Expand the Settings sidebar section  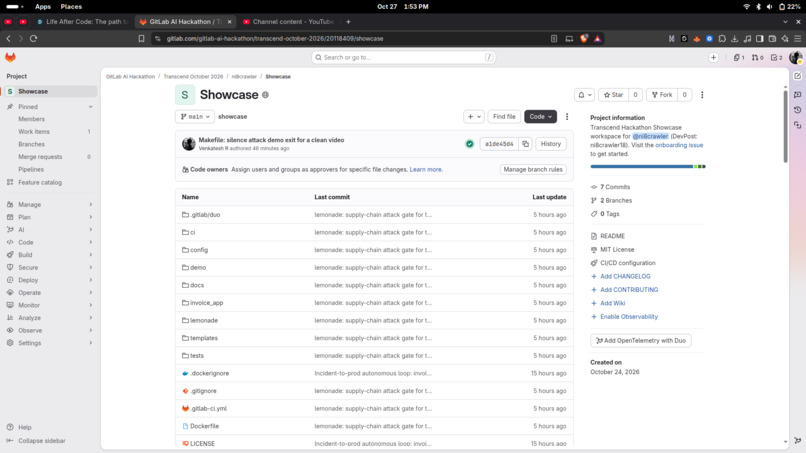49,343
